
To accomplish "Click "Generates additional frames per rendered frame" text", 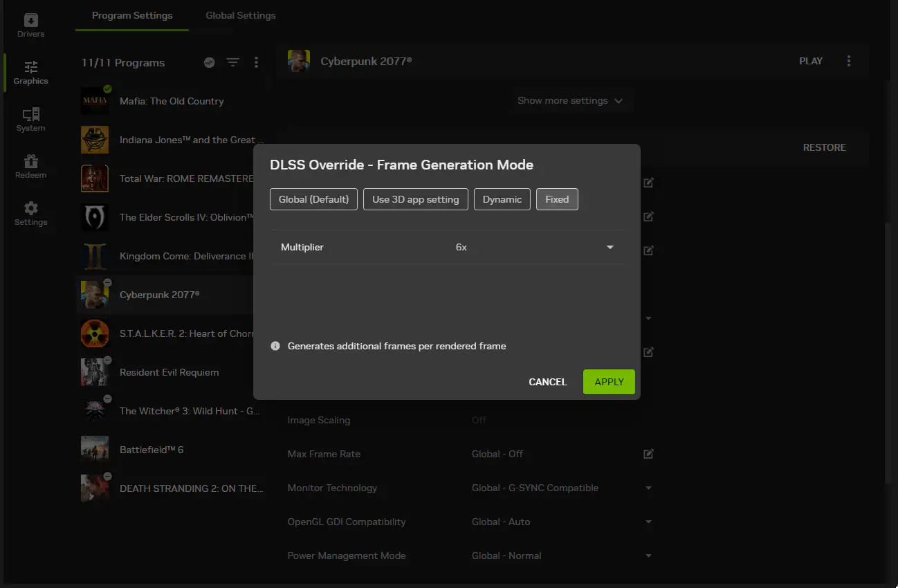I will (x=397, y=346).
